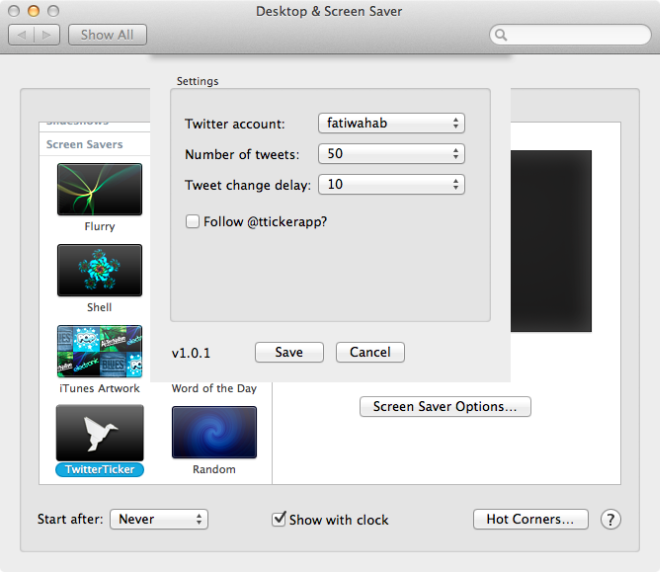Screen dimensions: 660x572
Task: Open the help question mark button
Action: click(611, 519)
